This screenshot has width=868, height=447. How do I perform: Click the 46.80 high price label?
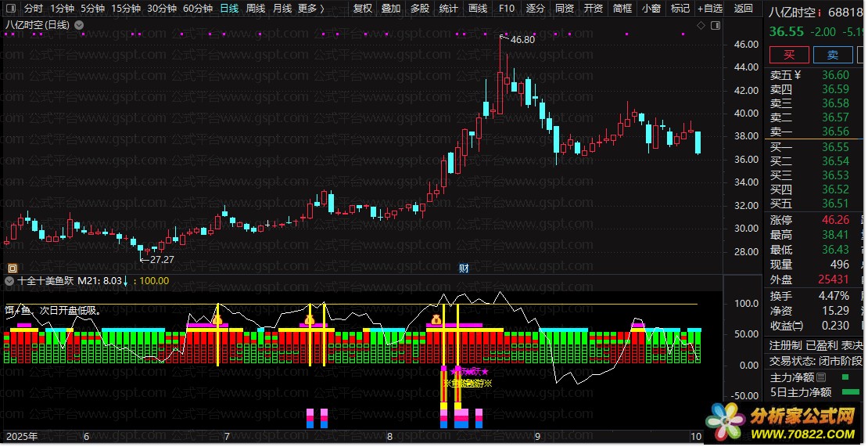point(522,40)
